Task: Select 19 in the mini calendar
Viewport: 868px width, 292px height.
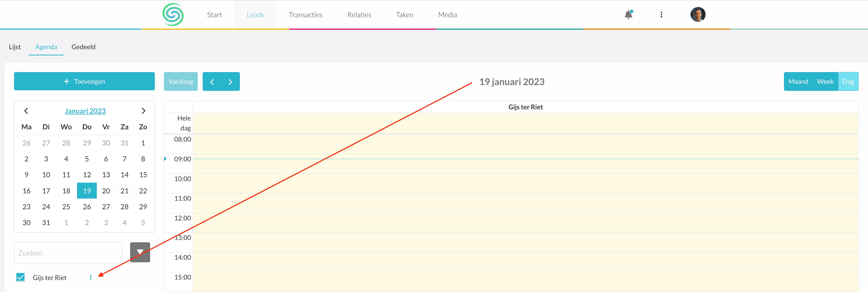Action: tap(87, 191)
